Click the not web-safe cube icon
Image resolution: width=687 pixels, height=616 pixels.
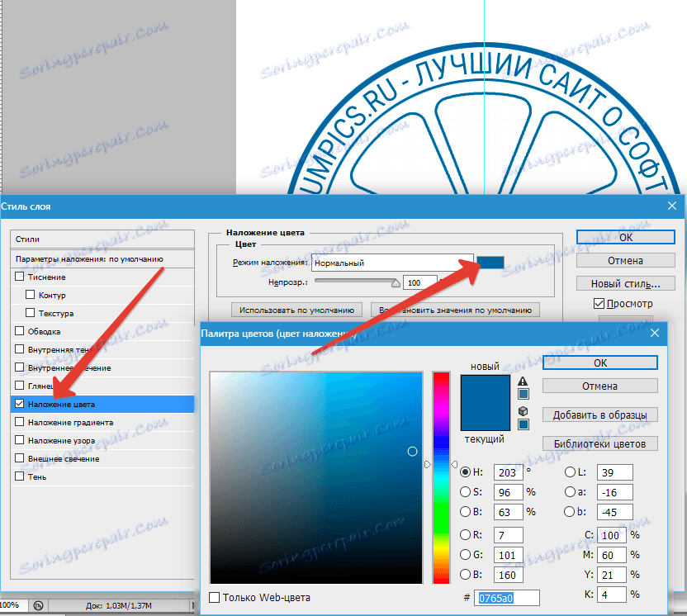pos(524,411)
